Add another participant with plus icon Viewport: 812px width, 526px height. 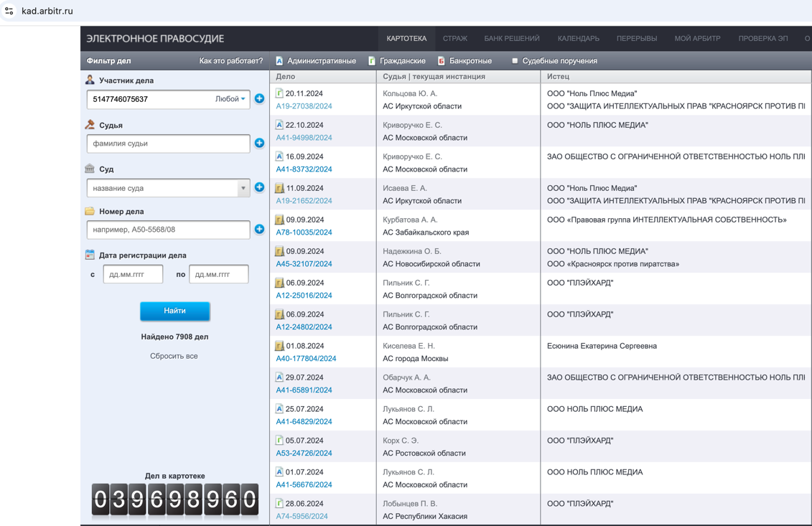point(259,98)
